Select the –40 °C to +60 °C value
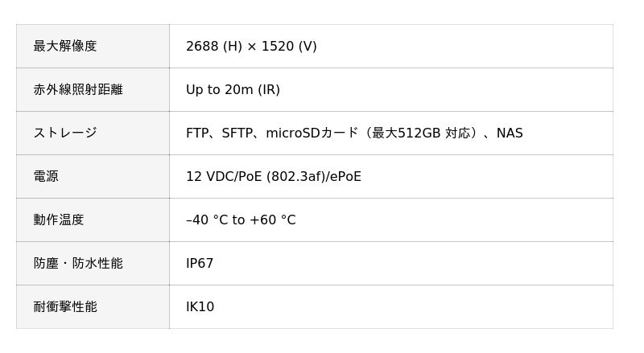 coord(241,220)
